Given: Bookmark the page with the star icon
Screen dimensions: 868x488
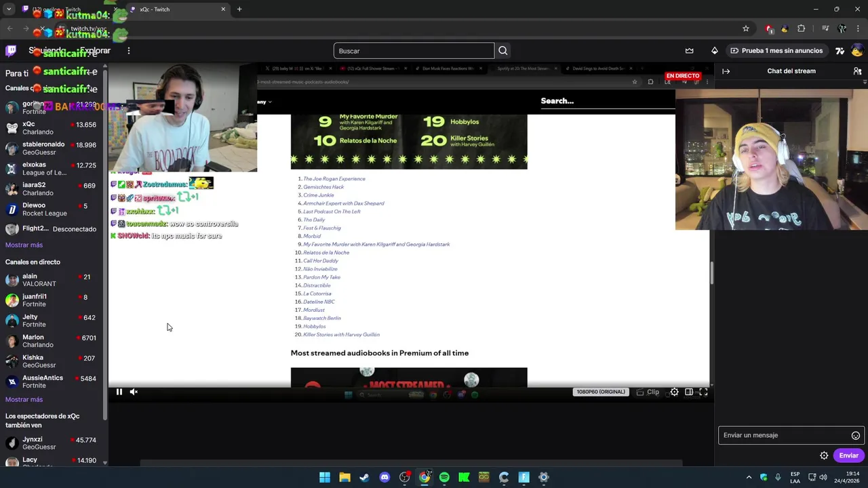Looking at the screenshot, I should tap(746, 28).
